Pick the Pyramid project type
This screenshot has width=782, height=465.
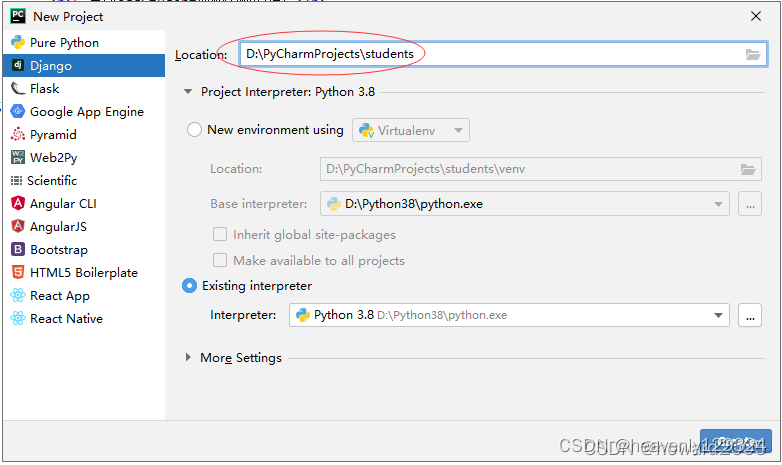pyautogui.click(x=84, y=134)
